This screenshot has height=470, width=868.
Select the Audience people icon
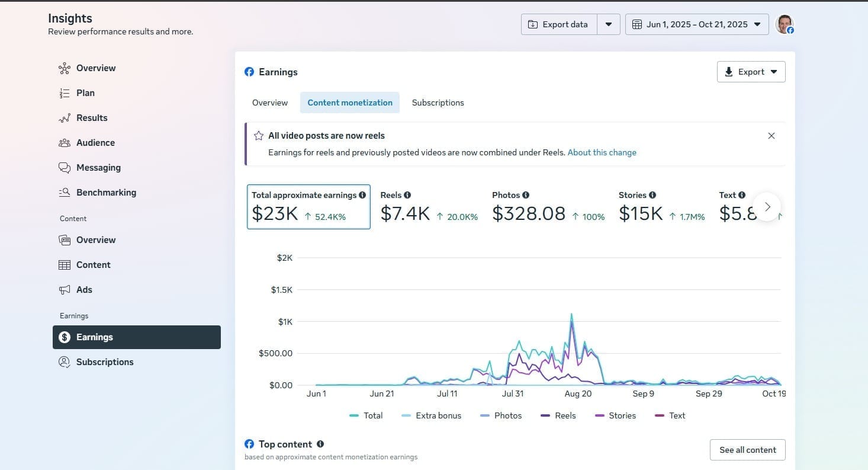(x=65, y=143)
